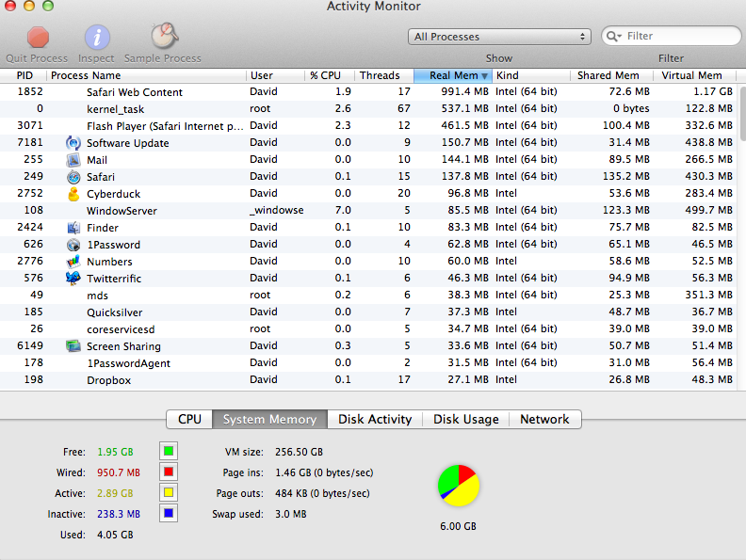Click the blue Inactive memory swatch

coord(169,514)
